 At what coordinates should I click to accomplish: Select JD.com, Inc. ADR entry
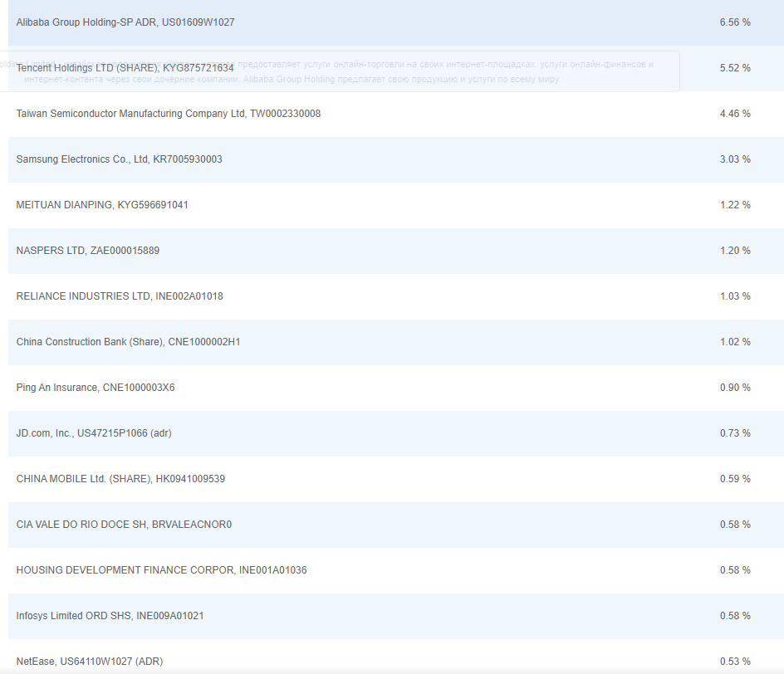coord(396,433)
